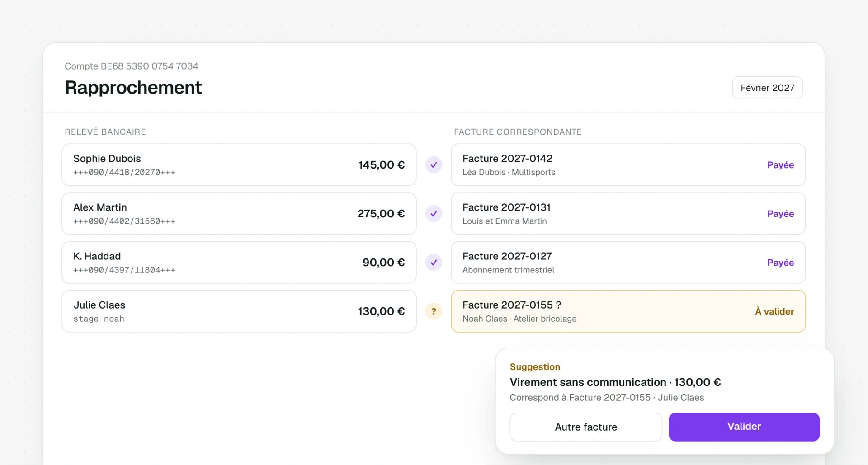Viewport: 868px width, 465px height.
Task: Click the checkmark icon for Sophie Dubois match
Action: tap(434, 165)
